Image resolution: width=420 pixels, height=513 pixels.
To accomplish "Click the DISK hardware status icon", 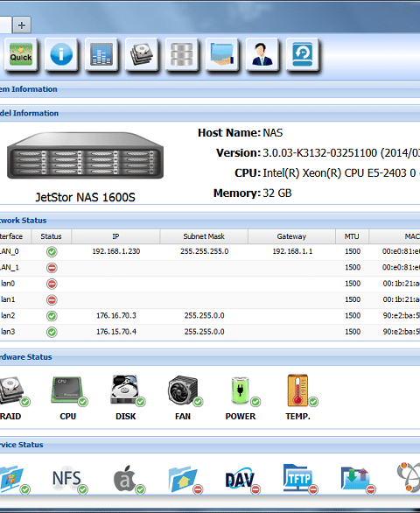I will point(127,390).
